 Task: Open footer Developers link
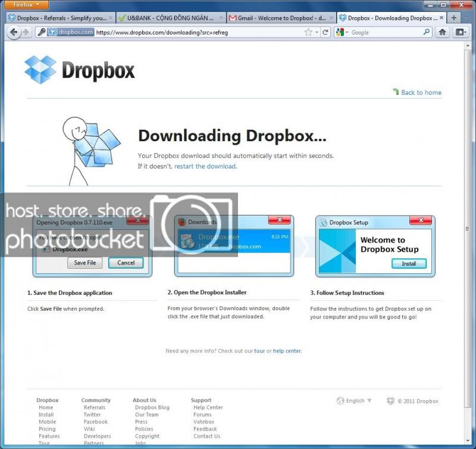[x=97, y=436]
